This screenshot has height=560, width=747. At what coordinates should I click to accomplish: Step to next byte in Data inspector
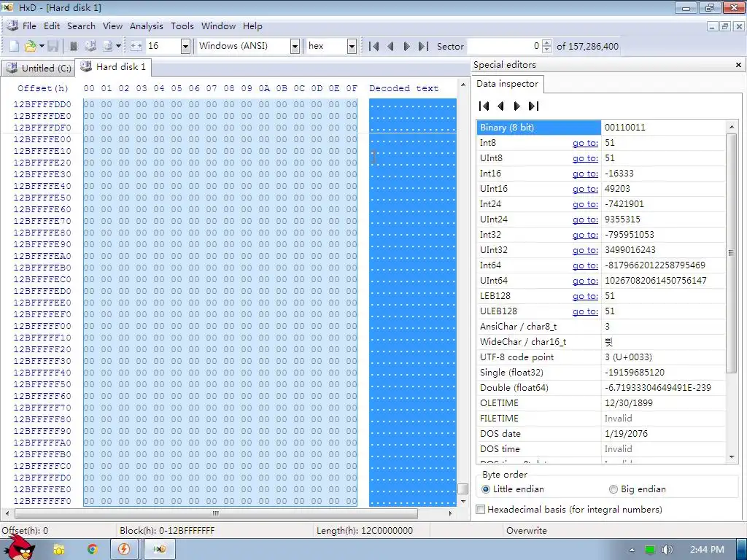tap(517, 106)
